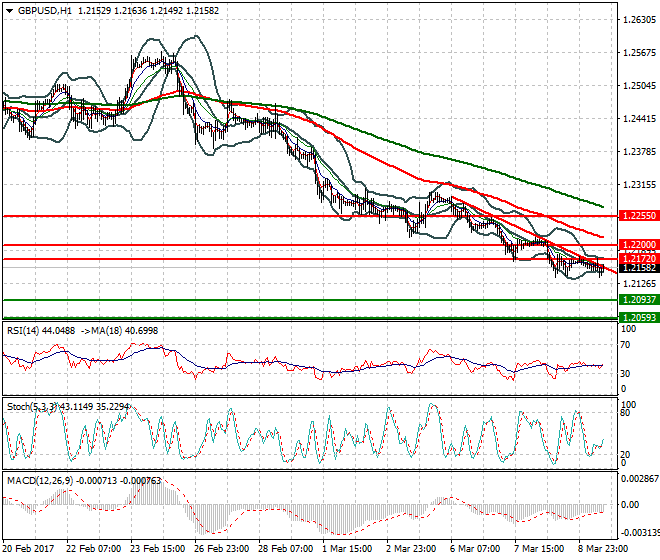Select the RSI(14) indicator label
The height and width of the screenshot is (560, 660).
pos(23,331)
